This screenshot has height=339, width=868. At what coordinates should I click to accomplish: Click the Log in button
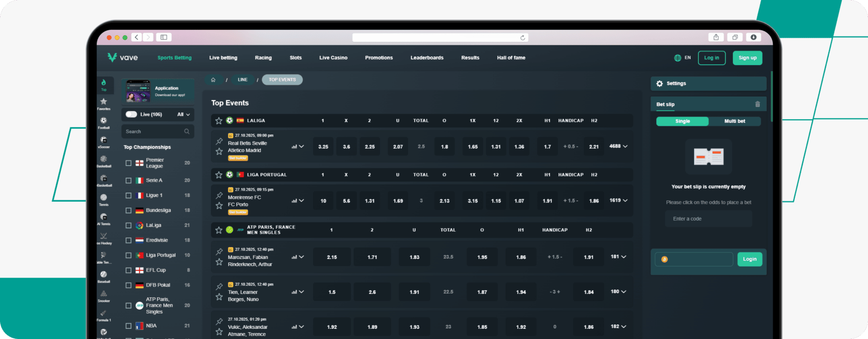point(712,58)
